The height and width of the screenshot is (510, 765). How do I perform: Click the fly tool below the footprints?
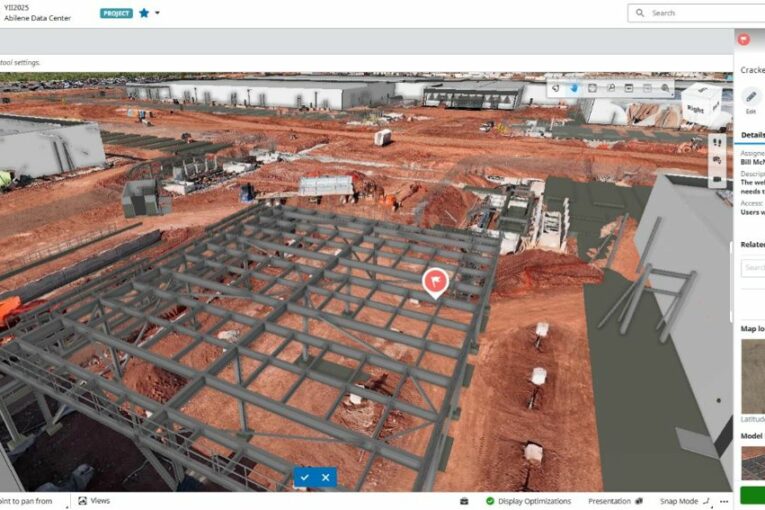click(x=717, y=161)
